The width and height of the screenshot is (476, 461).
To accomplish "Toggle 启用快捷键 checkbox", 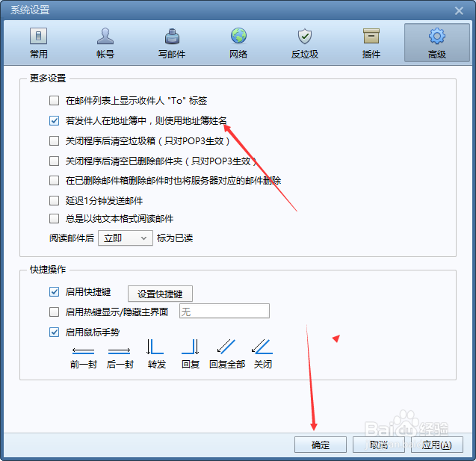I will (x=54, y=292).
